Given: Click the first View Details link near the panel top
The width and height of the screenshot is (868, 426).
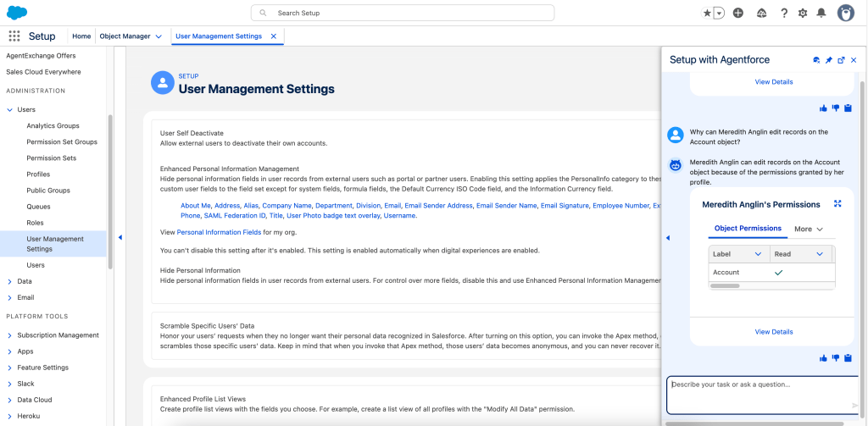Looking at the screenshot, I should click(x=773, y=82).
